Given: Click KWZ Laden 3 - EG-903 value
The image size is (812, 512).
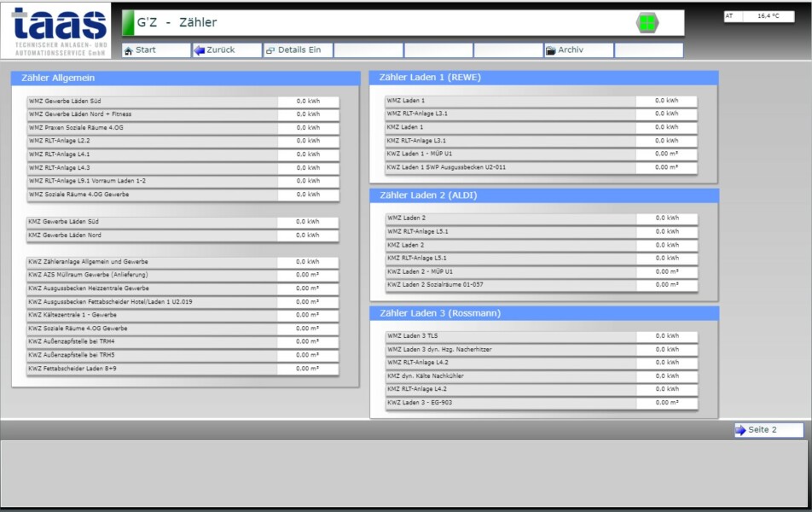Looking at the screenshot, I should [666, 403].
